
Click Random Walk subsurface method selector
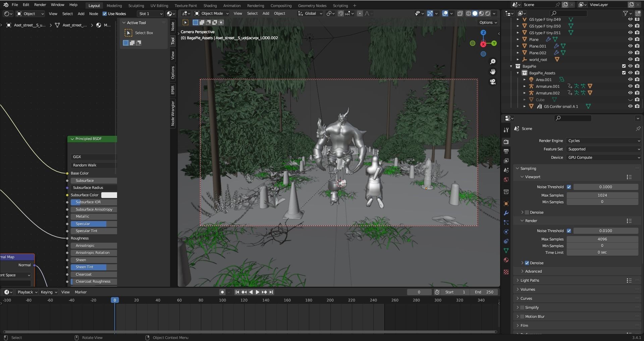pyautogui.click(x=94, y=165)
